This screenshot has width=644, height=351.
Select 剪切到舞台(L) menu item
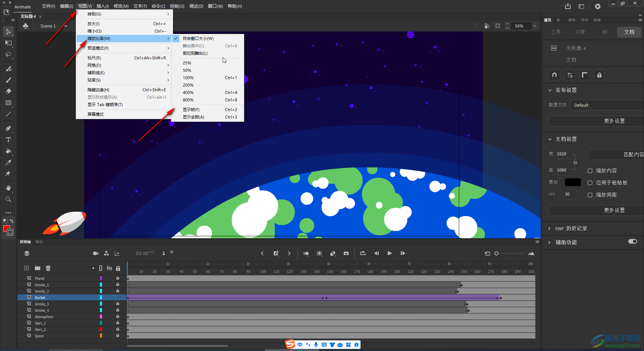[208, 53]
